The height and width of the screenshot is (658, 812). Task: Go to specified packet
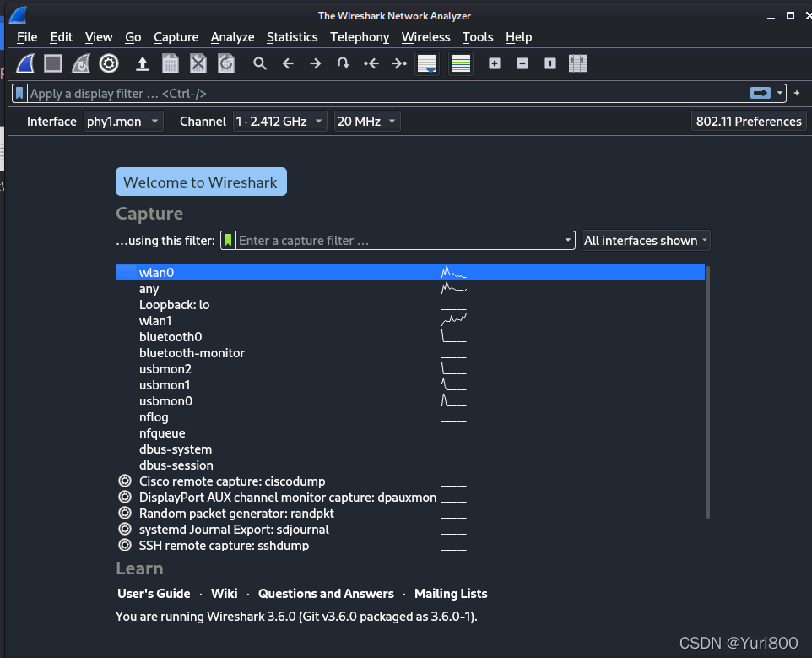coord(343,63)
